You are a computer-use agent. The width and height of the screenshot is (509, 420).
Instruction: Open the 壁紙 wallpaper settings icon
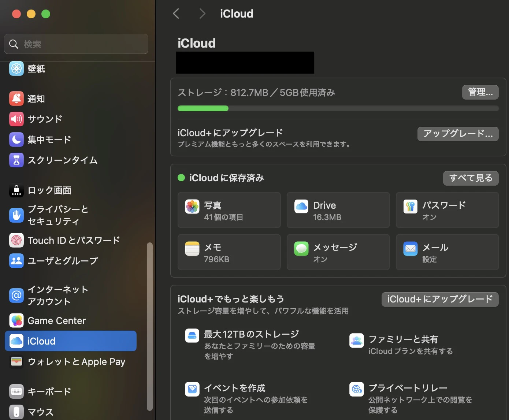click(16, 68)
